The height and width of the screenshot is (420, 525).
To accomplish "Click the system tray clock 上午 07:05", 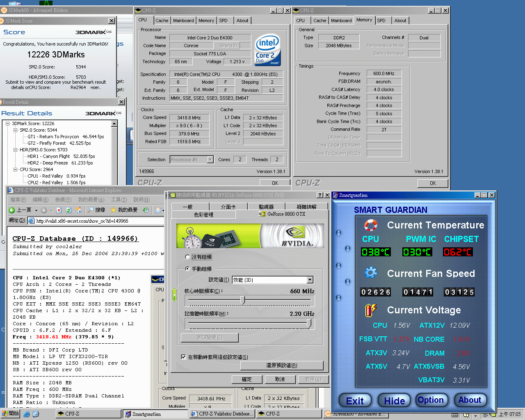I will 510,414.
